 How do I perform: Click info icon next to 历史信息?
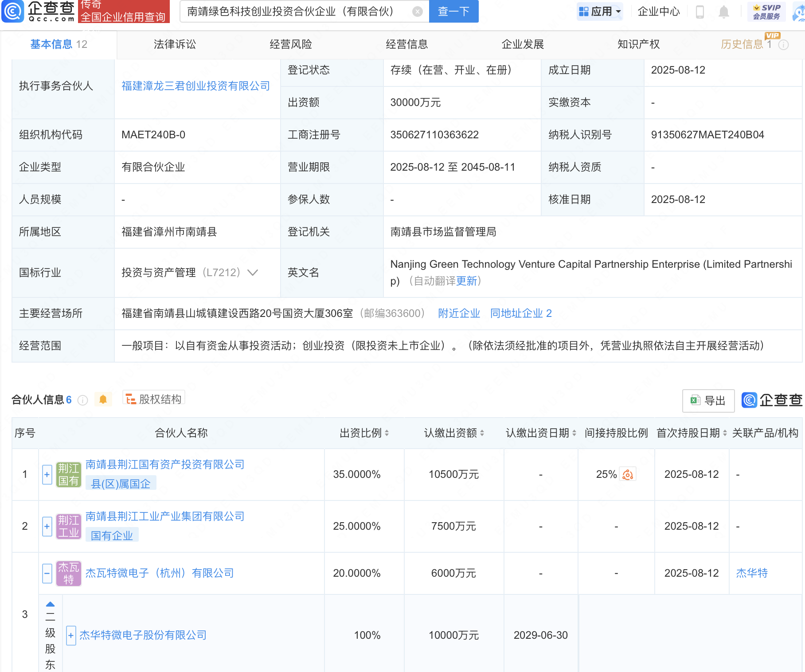click(x=784, y=45)
